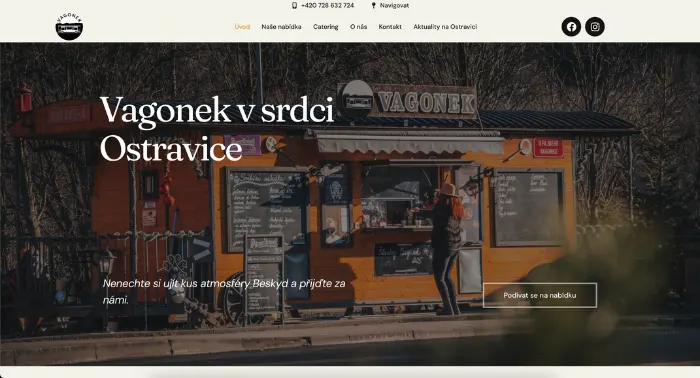Open the Aktuality na Ostravici menu item
The image size is (700, 378).
click(445, 27)
